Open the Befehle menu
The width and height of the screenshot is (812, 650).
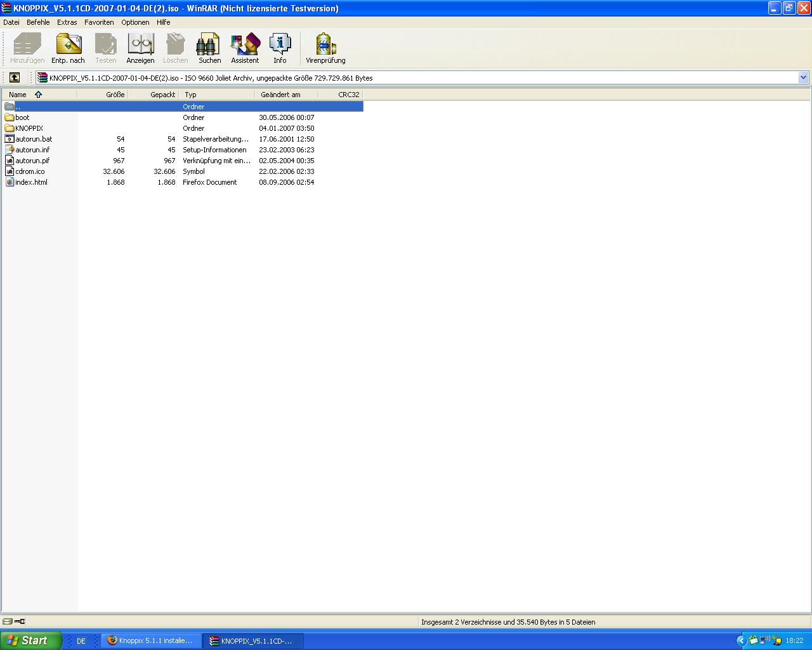pyautogui.click(x=38, y=22)
